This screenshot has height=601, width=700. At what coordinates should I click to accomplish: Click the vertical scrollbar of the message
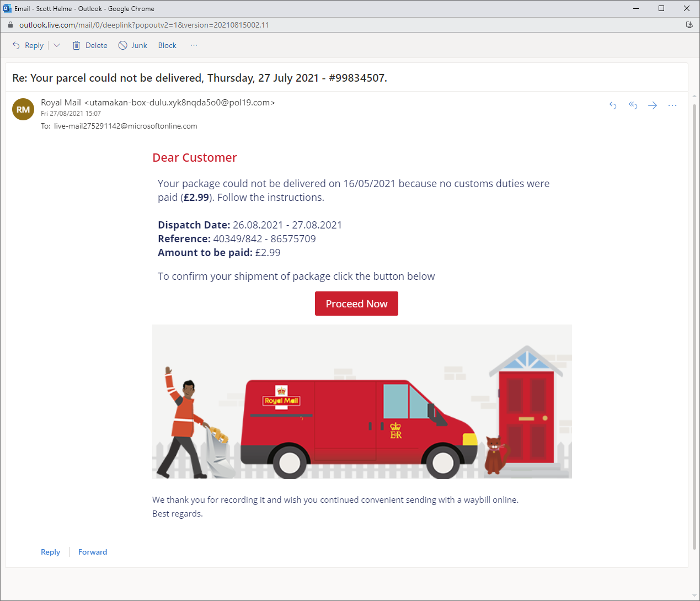click(694, 326)
